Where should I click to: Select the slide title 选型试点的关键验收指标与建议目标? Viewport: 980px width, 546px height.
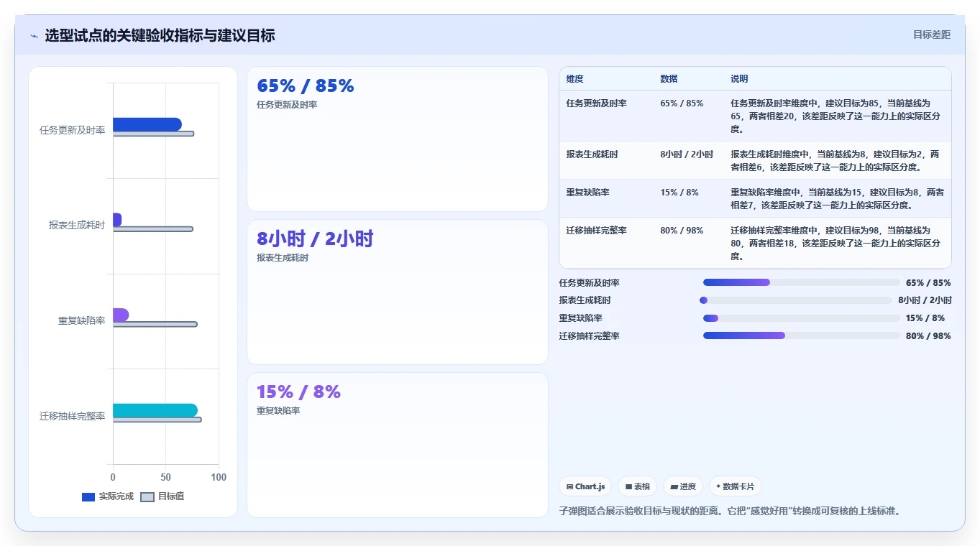160,35
